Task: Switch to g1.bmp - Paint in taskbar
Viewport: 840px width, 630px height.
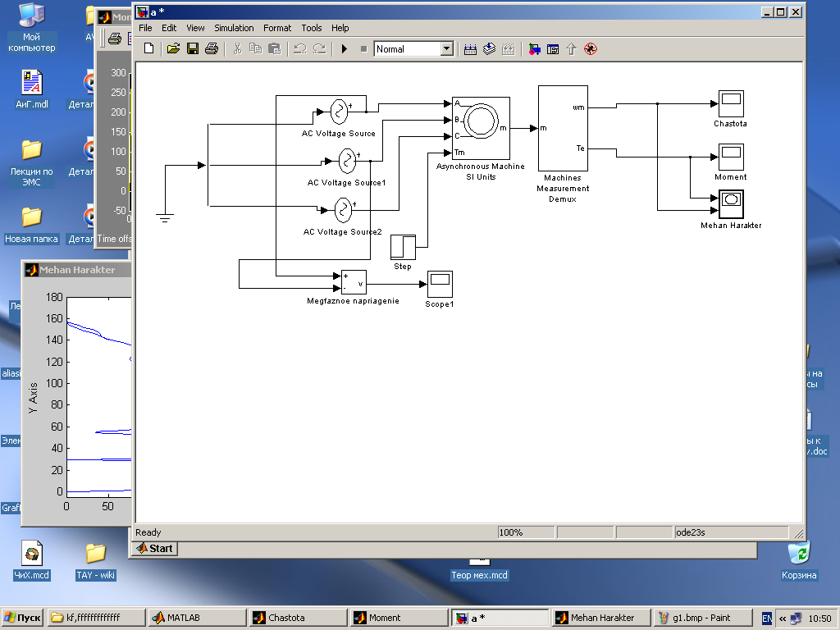Action: (702, 618)
